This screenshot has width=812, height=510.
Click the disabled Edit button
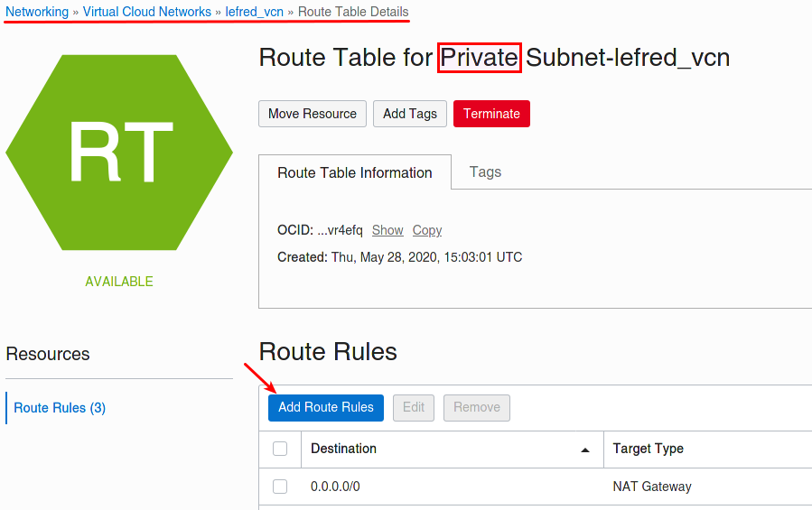414,407
